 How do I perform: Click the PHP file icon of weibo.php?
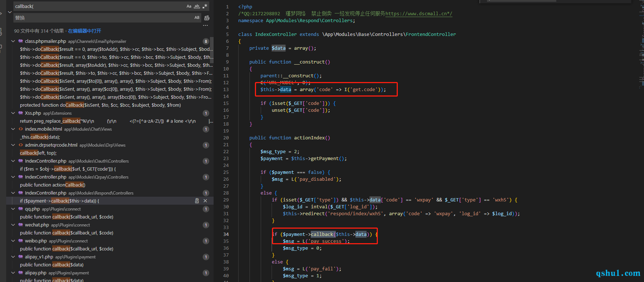(21, 241)
